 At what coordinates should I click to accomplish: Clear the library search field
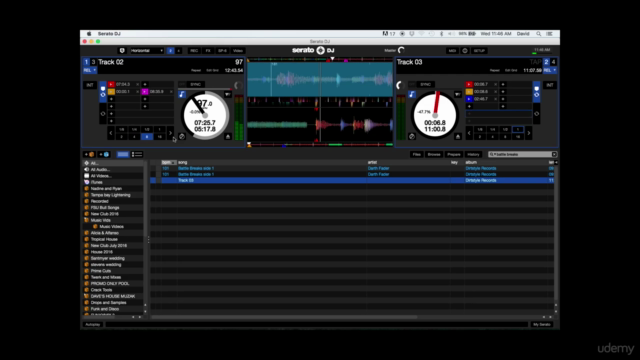(554, 154)
